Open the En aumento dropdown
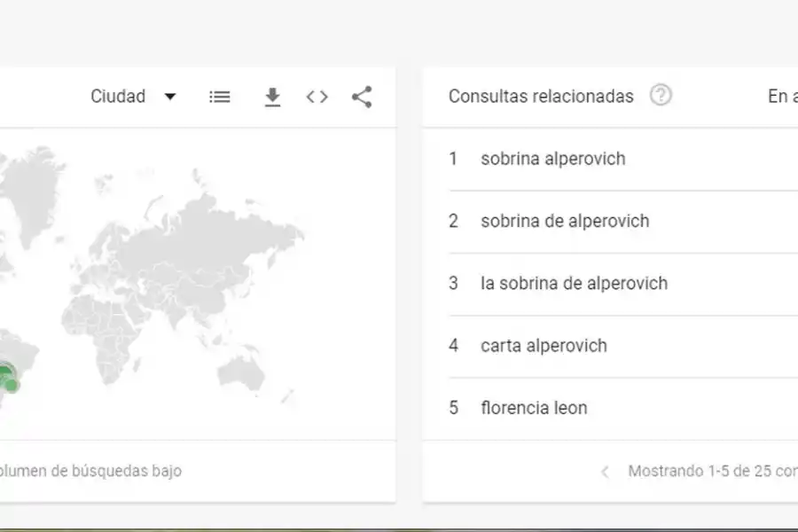Screen dimensions: 798x532 [x=784, y=96]
